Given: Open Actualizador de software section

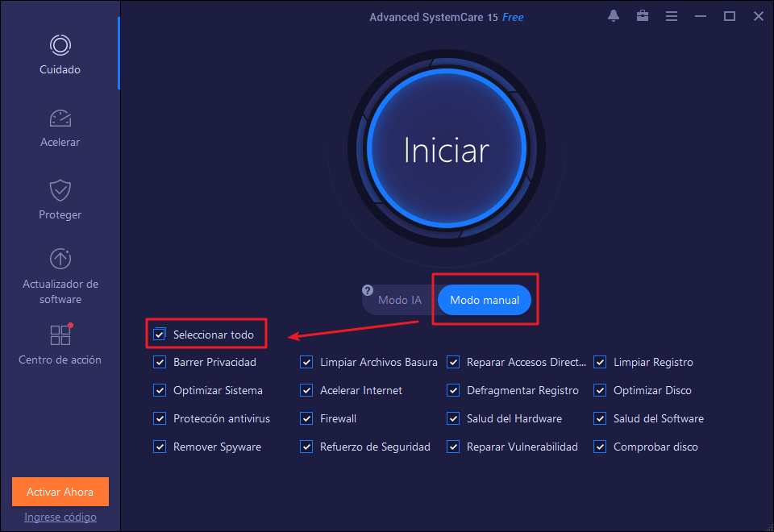Looking at the screenshot, I should [x=60, y=276].
